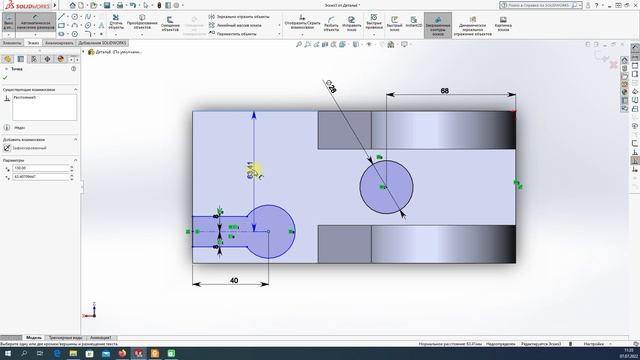Open the DimXpertManager panel tab
Screen dimensions: 640x360
[x=47, y=59]
